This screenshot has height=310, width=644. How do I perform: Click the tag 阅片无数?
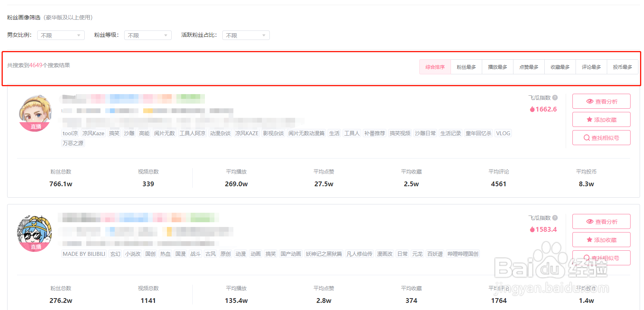[x=165, y=133]
